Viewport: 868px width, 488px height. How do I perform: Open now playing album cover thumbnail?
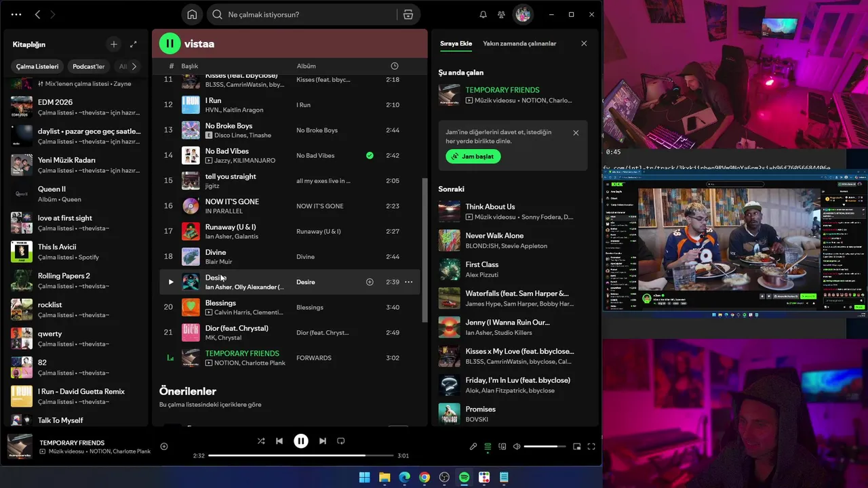tap(20, 447)
